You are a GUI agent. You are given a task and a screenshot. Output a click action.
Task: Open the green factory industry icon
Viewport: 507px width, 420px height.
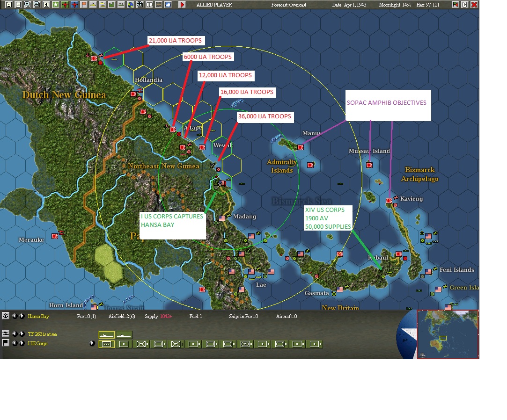(x=112, y=5)
